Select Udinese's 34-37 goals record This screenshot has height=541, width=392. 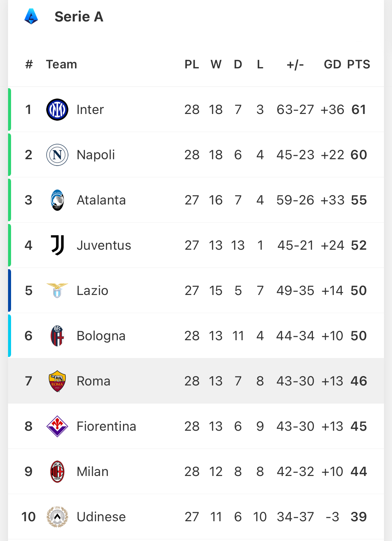click(296, 517)
